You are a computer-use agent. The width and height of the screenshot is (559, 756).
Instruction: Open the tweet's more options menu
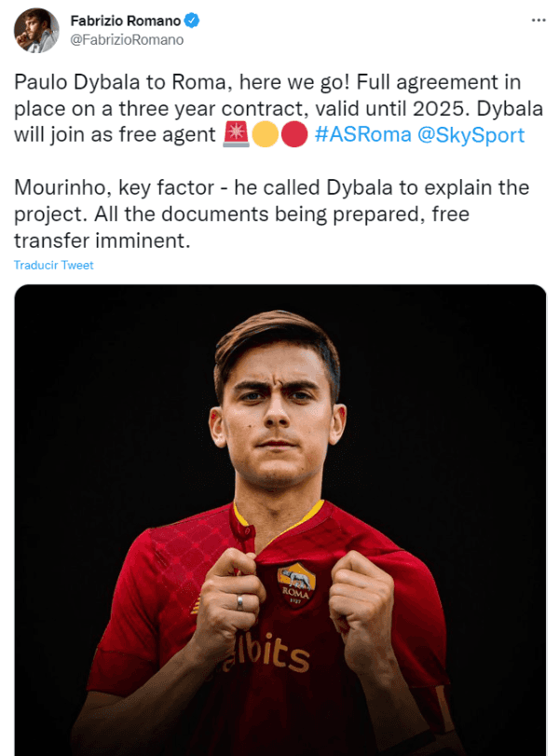coord(538,20)
